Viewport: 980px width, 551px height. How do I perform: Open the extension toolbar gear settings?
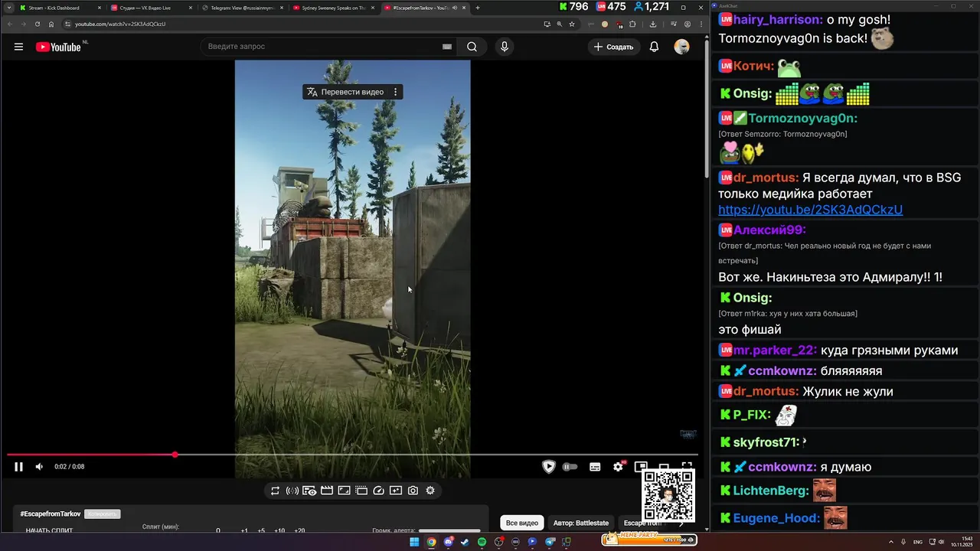(x=430, y=491)
